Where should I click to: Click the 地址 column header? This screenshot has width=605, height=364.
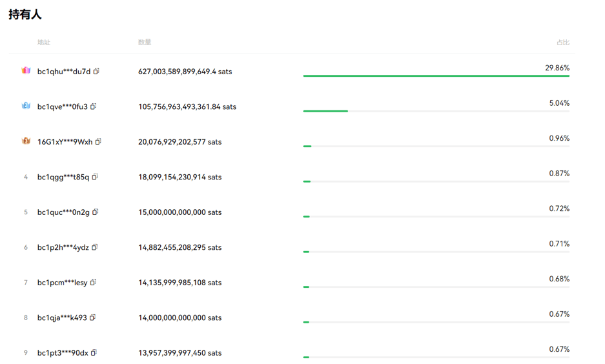pyautogui.click(x=43, y=43)
